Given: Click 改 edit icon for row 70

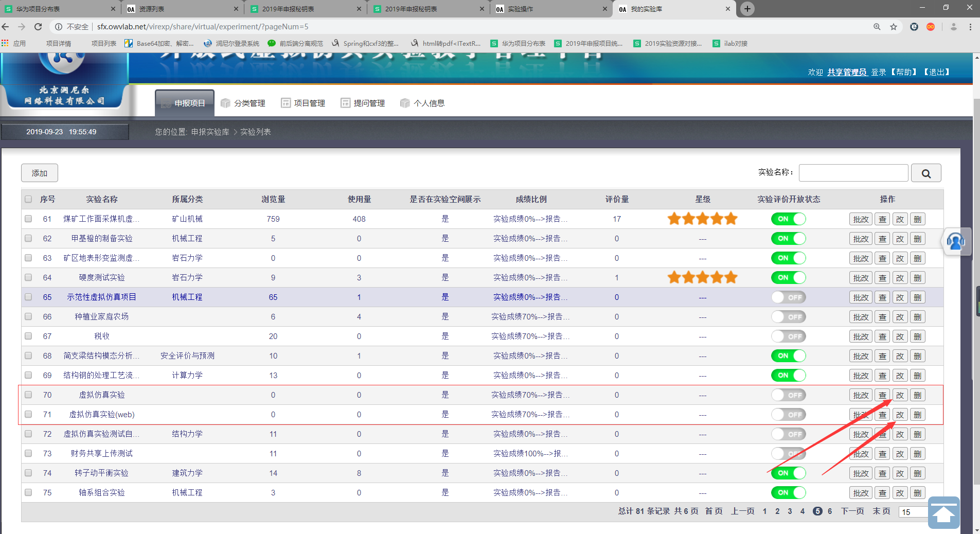Looking at the screenshot, I should [x=900, y=395].
